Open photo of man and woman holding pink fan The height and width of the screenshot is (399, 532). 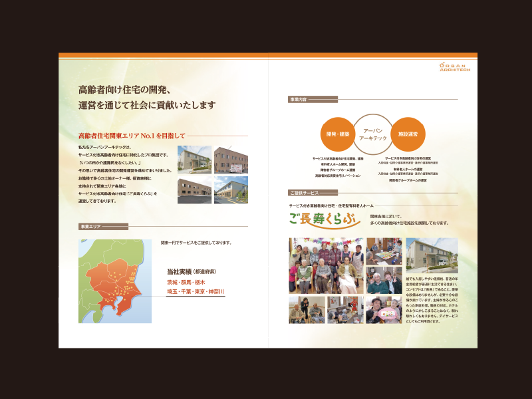[x=384, y=310]
